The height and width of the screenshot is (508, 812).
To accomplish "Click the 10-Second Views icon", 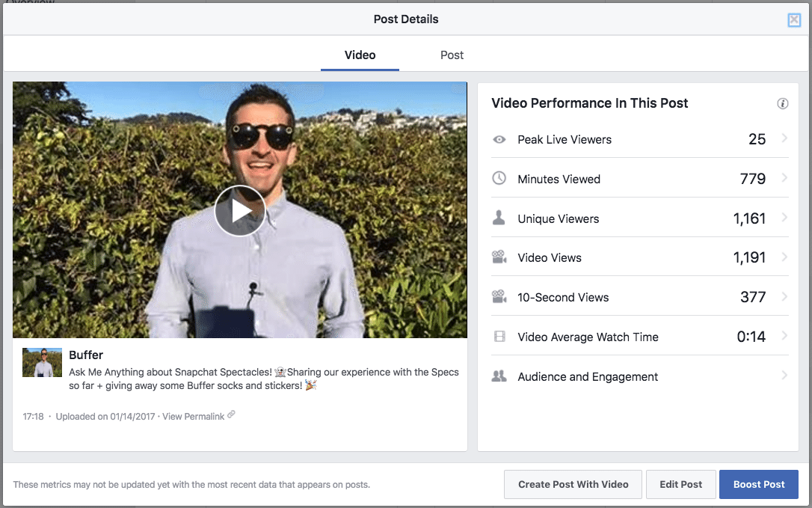I will (x=499, y=297).
